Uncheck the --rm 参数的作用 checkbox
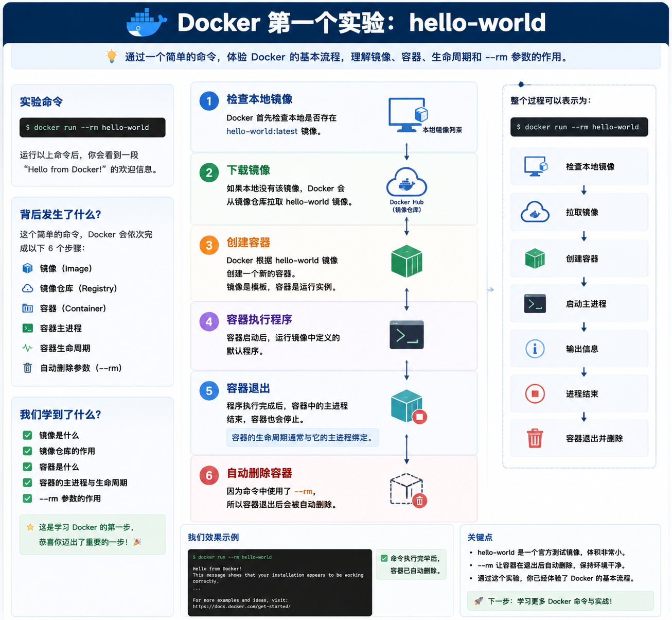 (x=27, y=498)
